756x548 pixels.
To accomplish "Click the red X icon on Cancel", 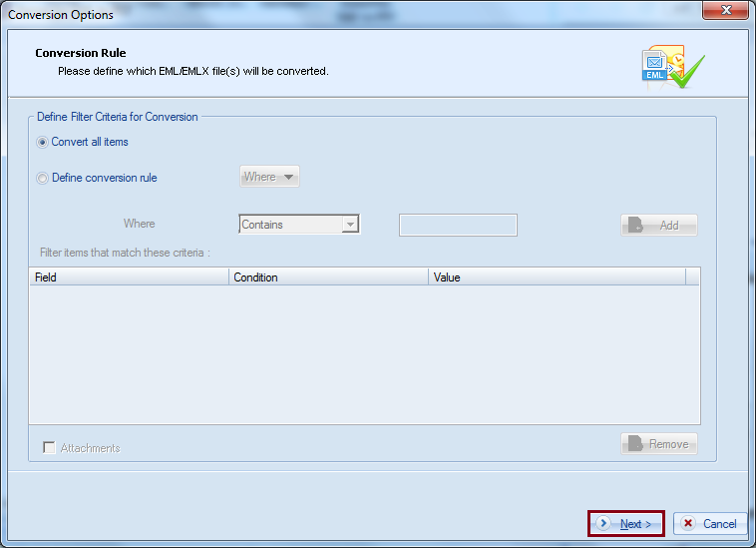I will 688,523.
